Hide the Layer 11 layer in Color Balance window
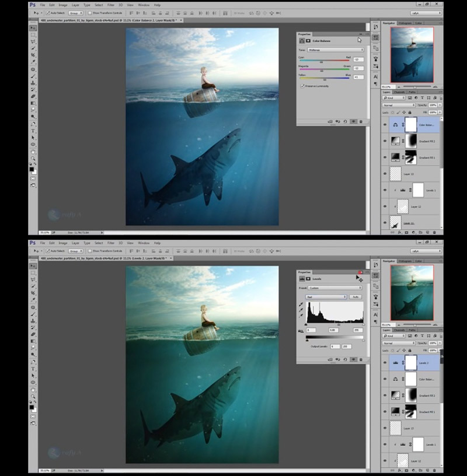 [x=385, y=223]
